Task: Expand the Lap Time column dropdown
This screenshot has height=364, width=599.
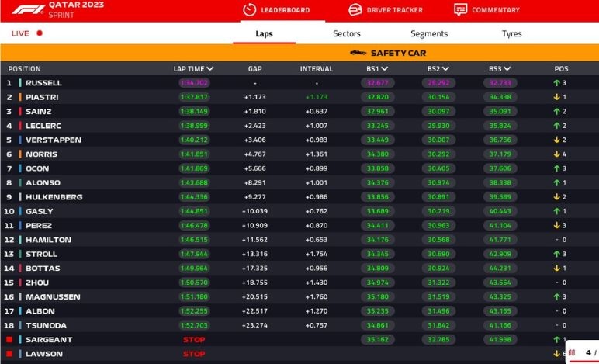Action: pyautogui.click(x=210, y=69)
